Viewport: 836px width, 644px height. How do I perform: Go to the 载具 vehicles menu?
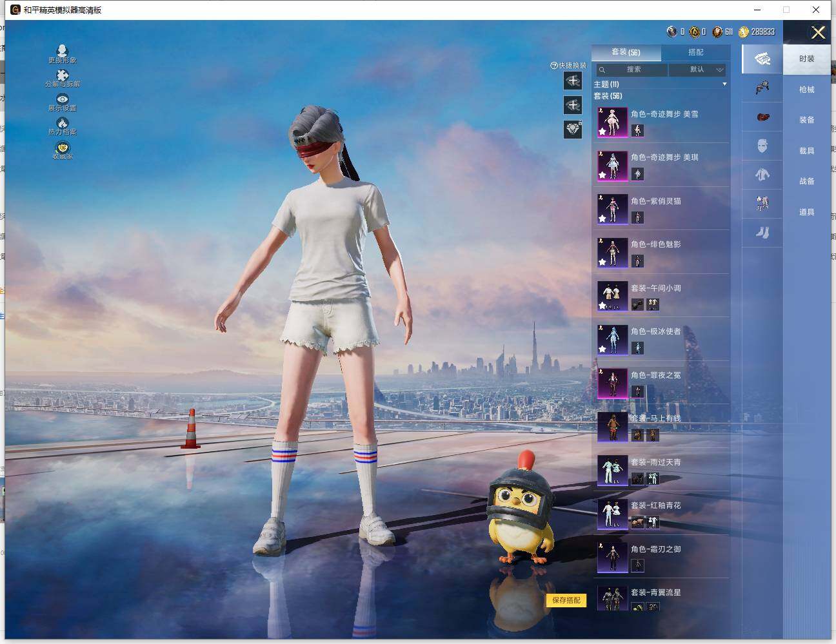[x=806, y=151]
